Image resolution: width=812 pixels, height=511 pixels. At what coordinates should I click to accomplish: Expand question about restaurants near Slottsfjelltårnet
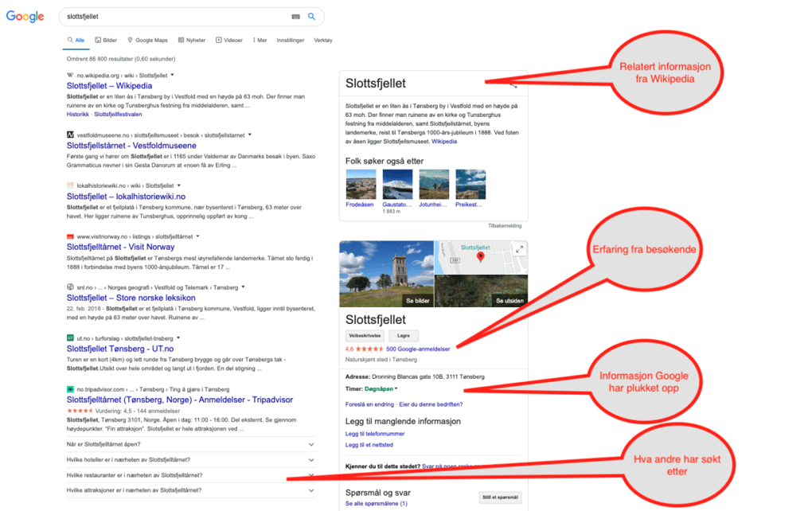[190, 474]
